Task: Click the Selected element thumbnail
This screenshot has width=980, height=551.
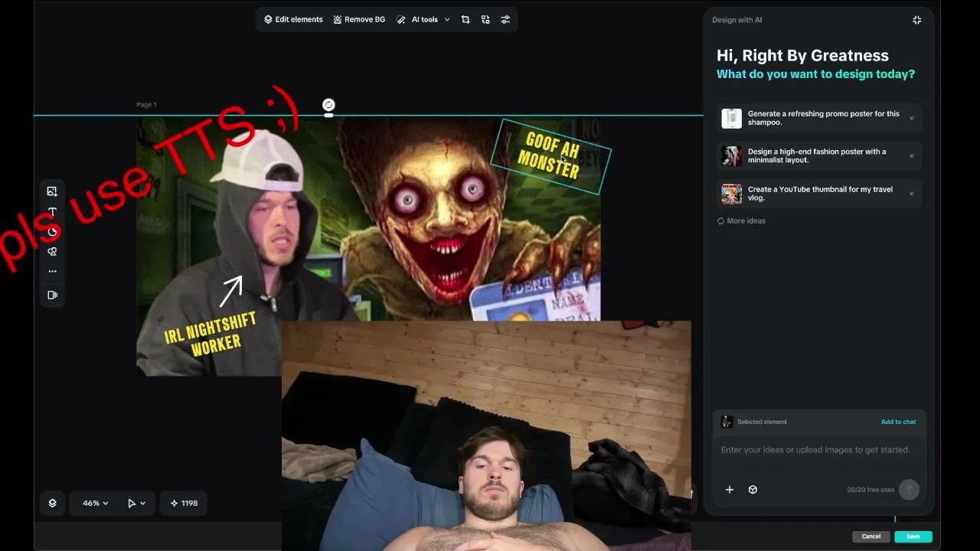Action: (x=727, y=422)
